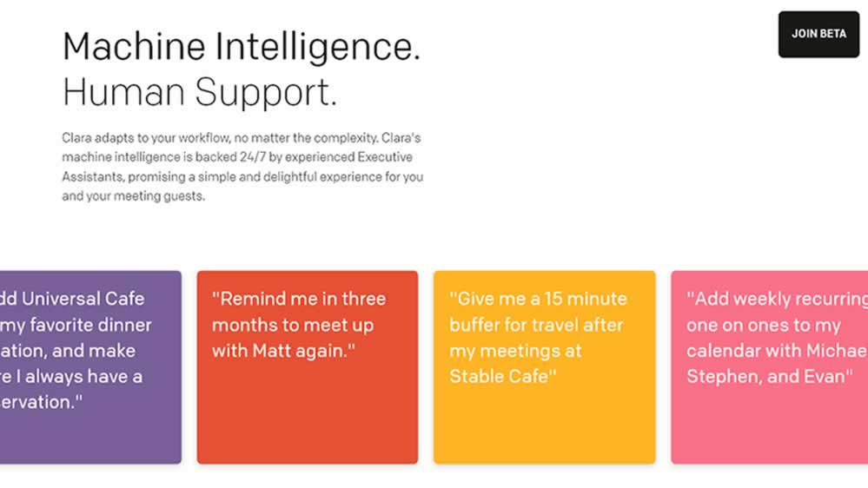Click the JOIN BETA button
The image size is (868, 488).
tap(818, 35)
